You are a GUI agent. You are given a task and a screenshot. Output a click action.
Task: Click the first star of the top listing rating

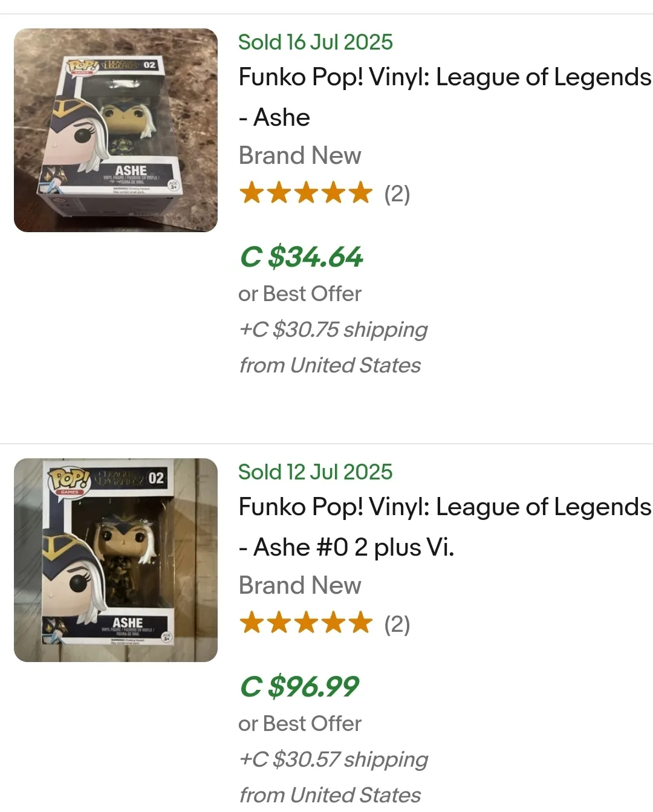click(x=253, y=193)
